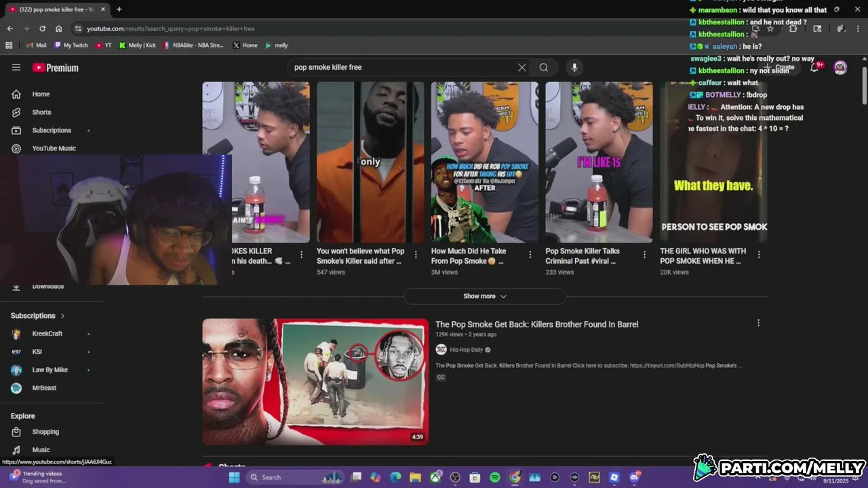Image resolution: width=868 pixels, height=488 pixels.
Task: Clear the search box with X icon
Action: (x=522, y=67)
